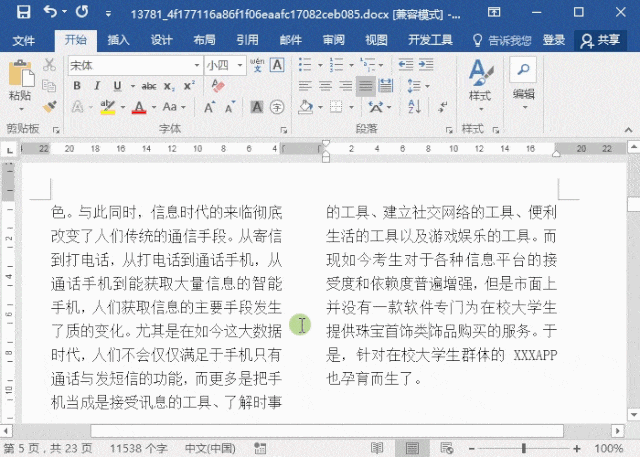Click the bullet list icon
This screenshot has width=640, height=457.
(x=305, y=64)
